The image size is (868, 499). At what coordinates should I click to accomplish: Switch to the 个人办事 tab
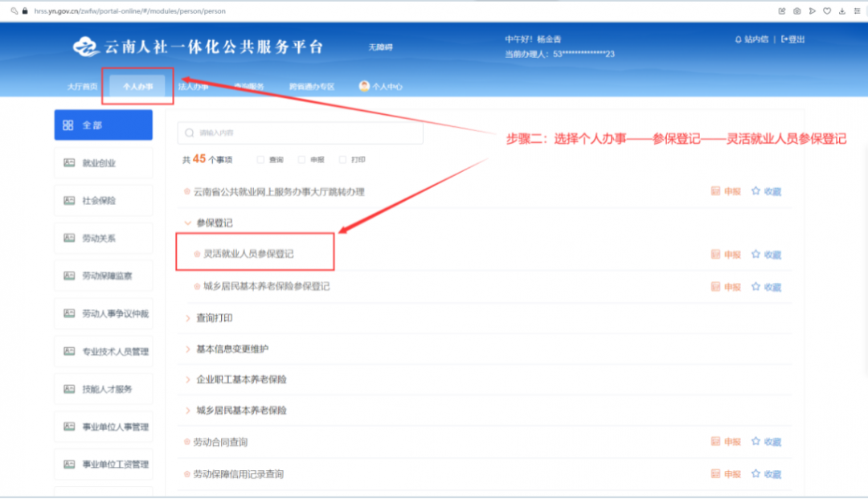(137, 86)
